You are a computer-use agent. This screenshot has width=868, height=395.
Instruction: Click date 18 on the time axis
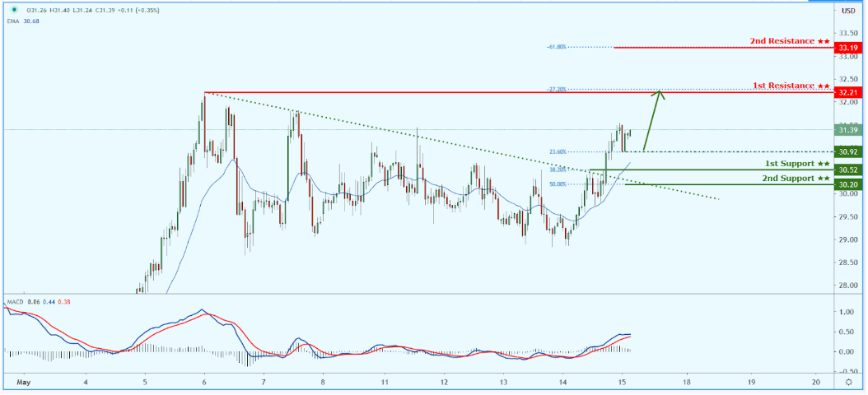point(687,383)
